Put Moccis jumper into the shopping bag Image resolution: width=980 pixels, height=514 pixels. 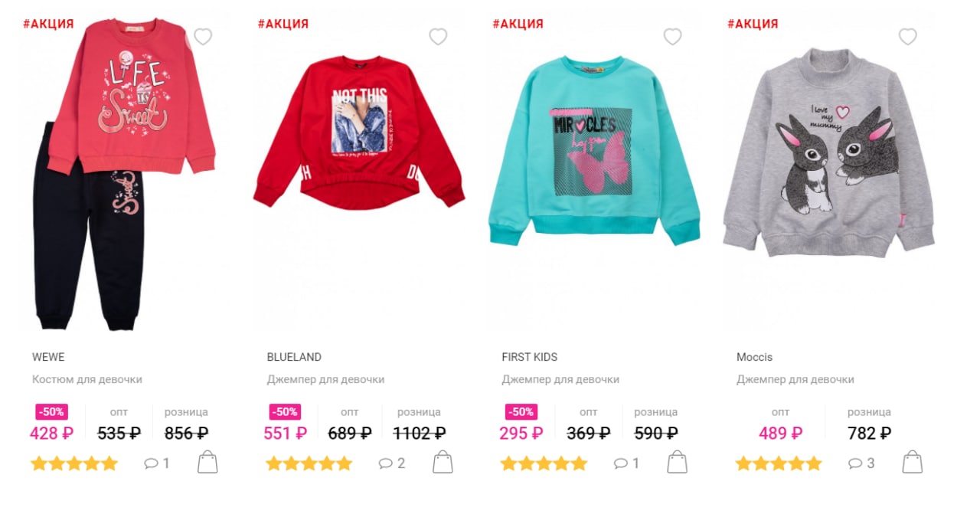(912, 462)
